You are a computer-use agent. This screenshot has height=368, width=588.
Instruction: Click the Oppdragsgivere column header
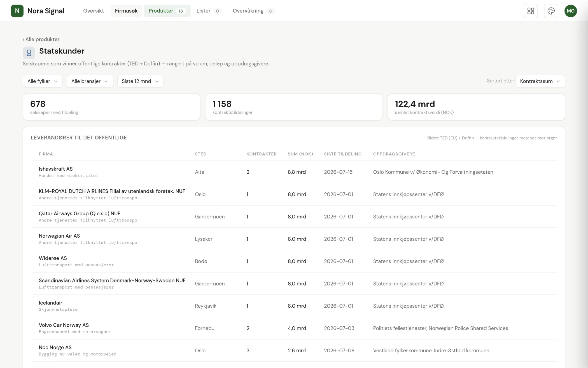tap(394, 154)
